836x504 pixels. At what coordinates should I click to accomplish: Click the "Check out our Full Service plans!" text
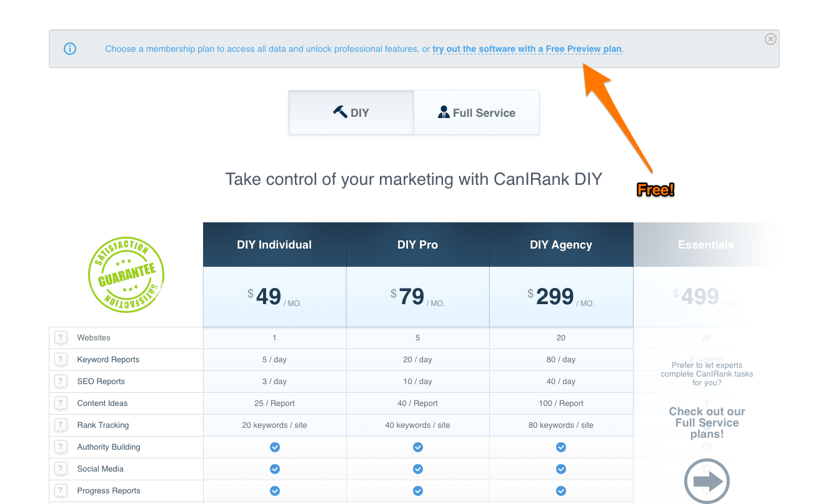pyautogui.click(x=707, y=423)
